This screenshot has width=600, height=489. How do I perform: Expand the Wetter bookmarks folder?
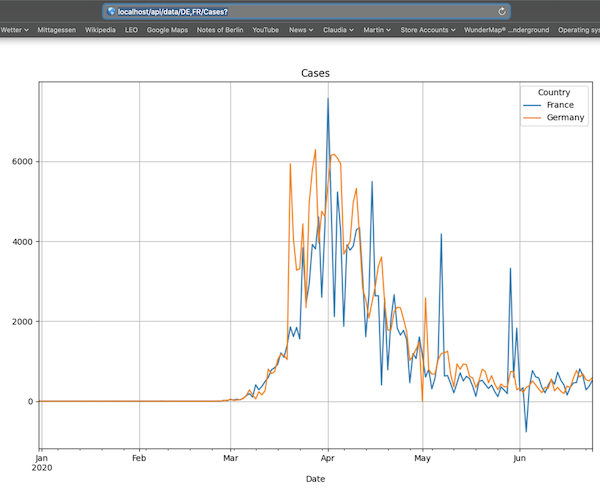pos(14,30)
